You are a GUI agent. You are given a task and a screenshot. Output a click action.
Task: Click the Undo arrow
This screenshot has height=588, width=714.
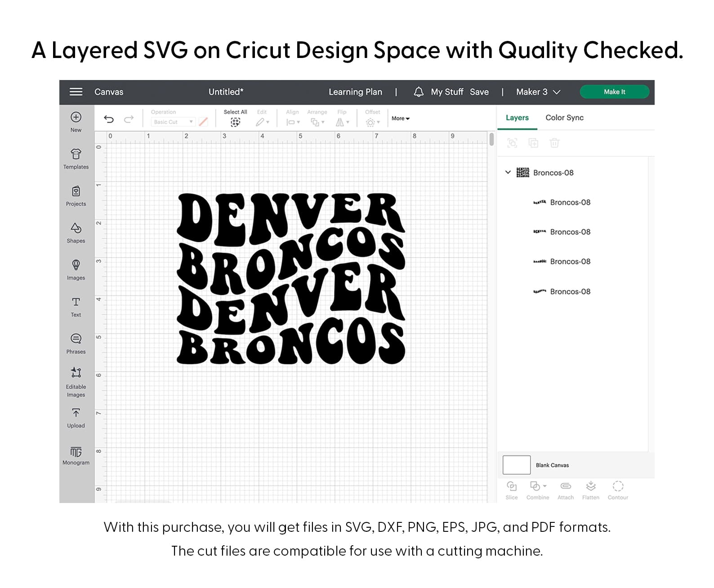[109, 119]
